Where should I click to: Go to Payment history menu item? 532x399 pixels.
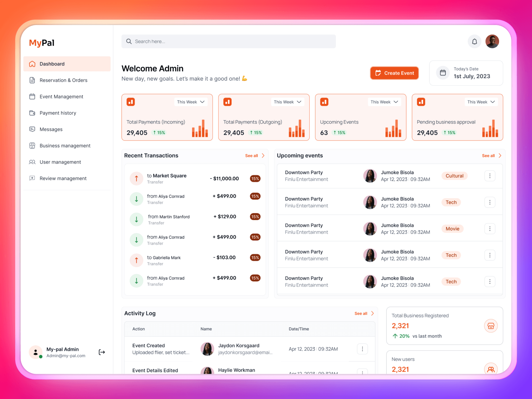(x=58, y=113)
